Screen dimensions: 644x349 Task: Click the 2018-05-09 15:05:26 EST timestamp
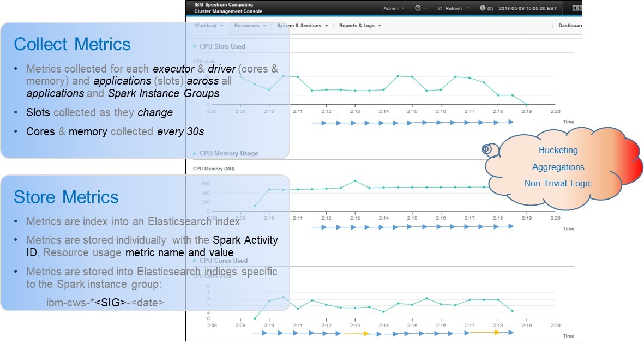tap(528, 8)
